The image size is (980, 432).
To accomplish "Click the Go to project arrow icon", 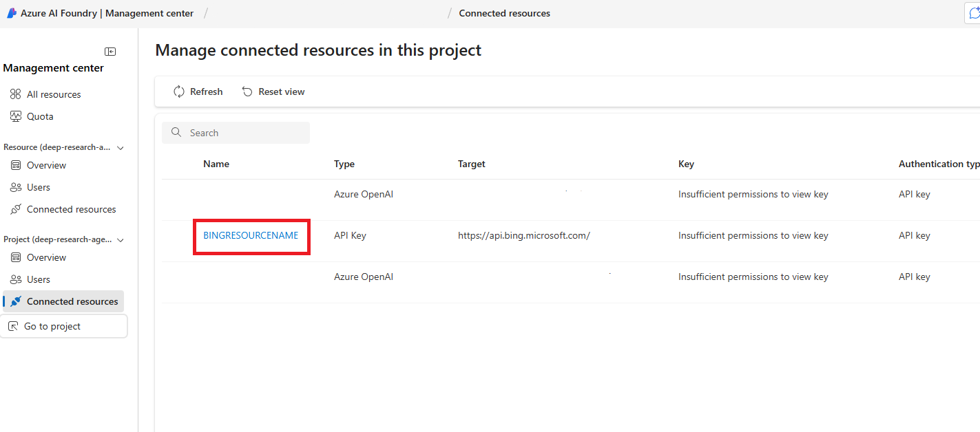I will coord(13,326).
